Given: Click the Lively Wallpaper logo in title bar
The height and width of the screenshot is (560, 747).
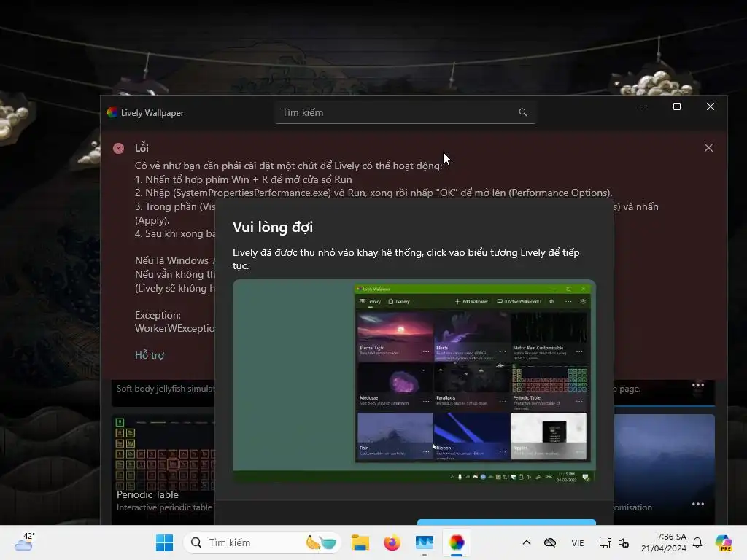Looking at the screenshot, I should (x=112, y=112).
